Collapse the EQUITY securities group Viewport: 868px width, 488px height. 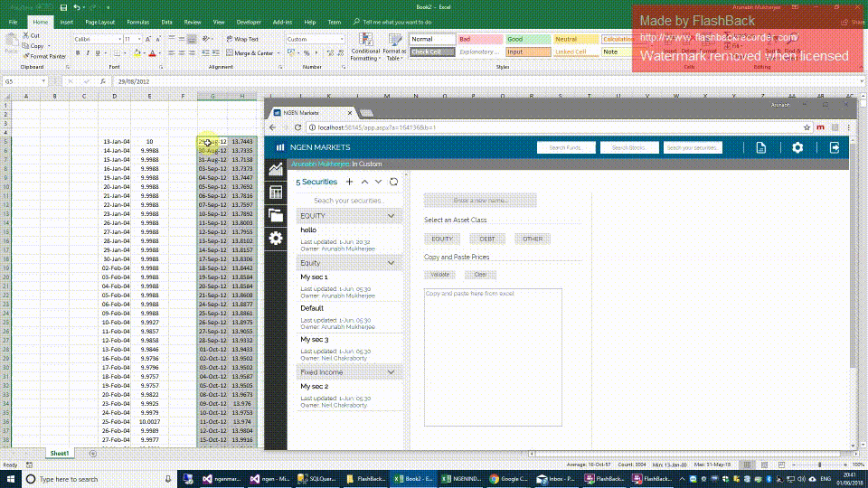point(392,217)
